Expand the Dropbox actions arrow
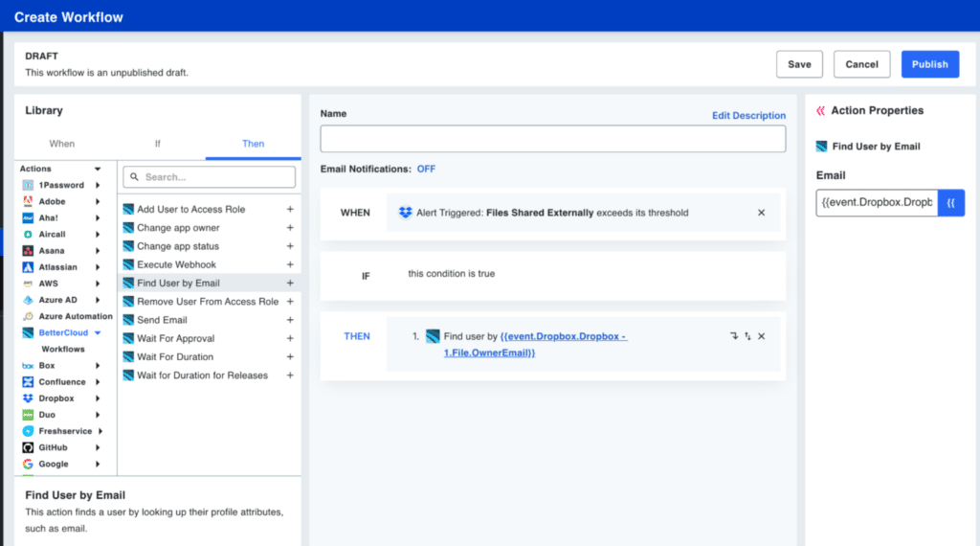Image resolution: width=980 pixels, height=546 pixels. click(x=98, y=398)
